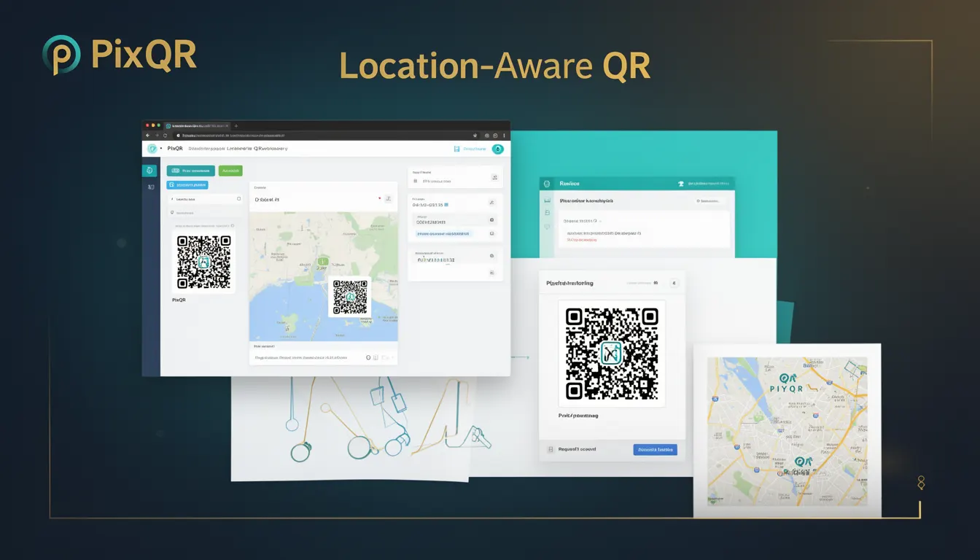
Task: Select the active PixQR browser tab
Action: tap(197, 126)
